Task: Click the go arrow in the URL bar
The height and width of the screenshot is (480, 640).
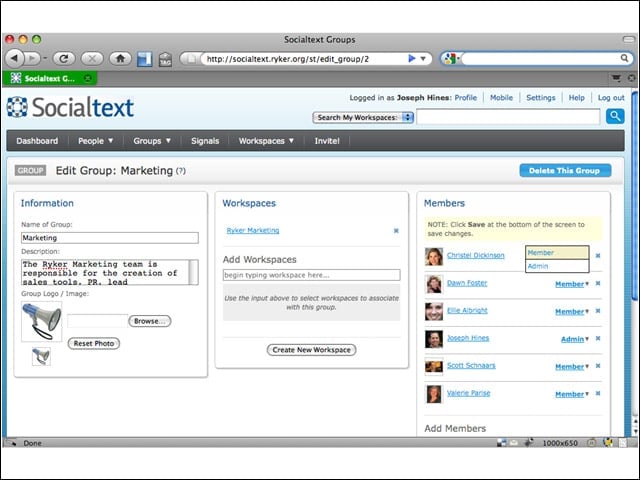Action: tap(411, 59)
